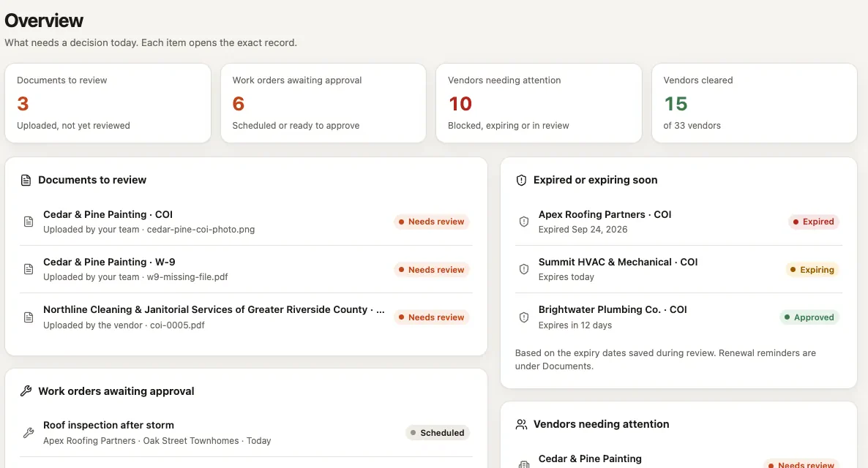This screenshot has width=868, height=468.
Task: Click the 'Expired or expiring soon' section title
Action: [x=595, y=181]
